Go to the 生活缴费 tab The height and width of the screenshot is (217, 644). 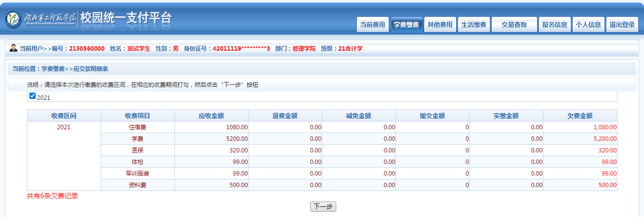[473, 25]
